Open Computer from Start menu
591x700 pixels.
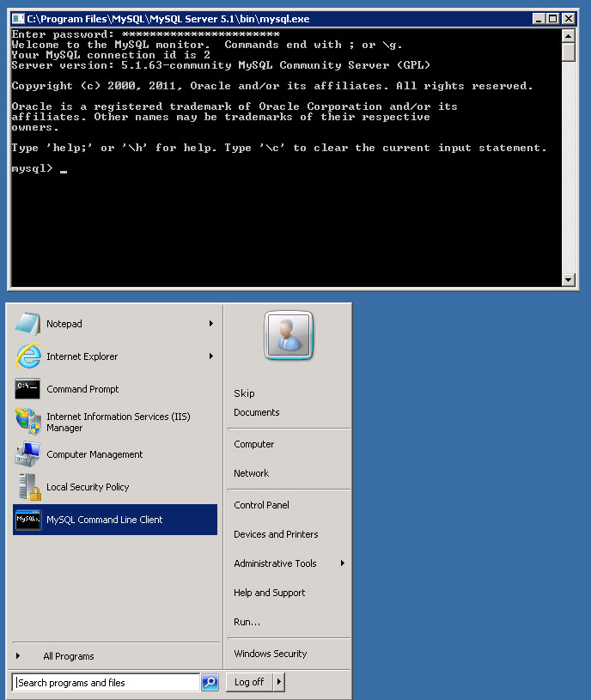(x=254, y=444)
